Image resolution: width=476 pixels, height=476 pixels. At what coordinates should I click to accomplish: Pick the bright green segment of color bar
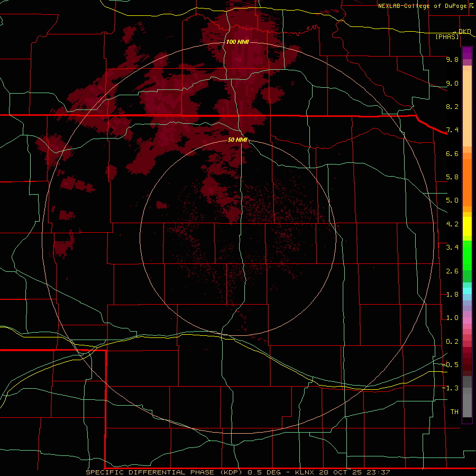(x=467, y=255)
